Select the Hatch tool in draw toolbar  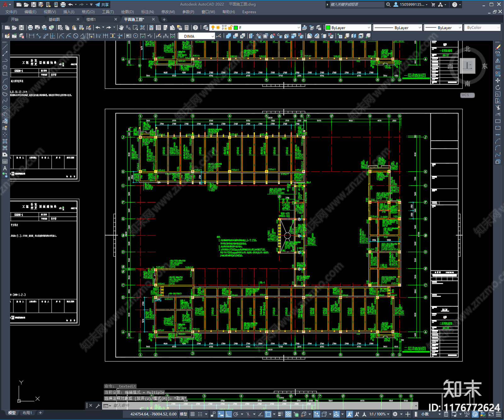(5, 141)
